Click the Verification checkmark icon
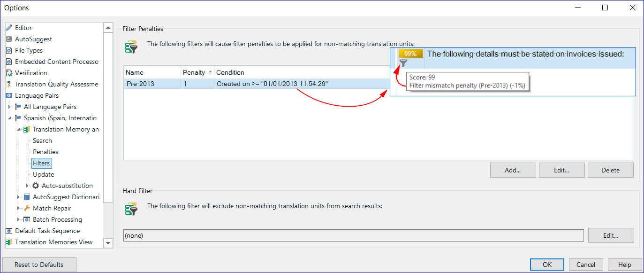 coord(9,73)
